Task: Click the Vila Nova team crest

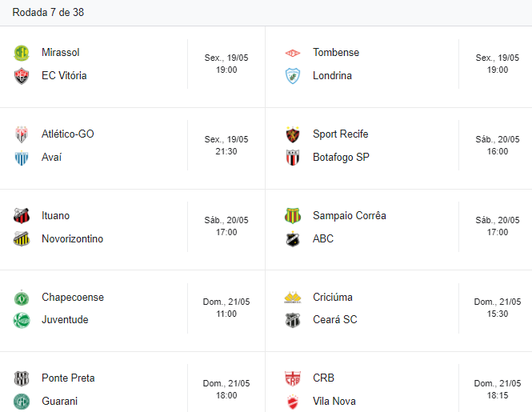Action: tap(293, 402)
